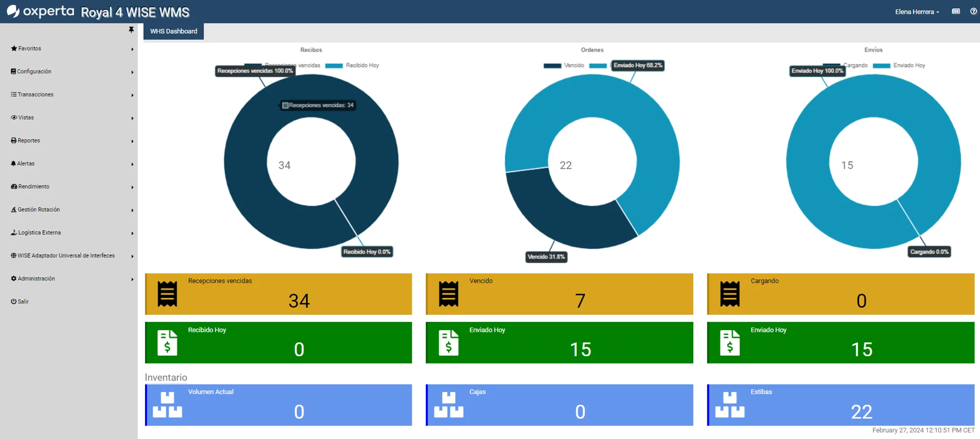Image resolution: width=980 pixels, height=439 pixels.
Task: Toggle Enviado Hoy legend in Envíos chart
Action: pyautogui.click(x=899, y=66)
